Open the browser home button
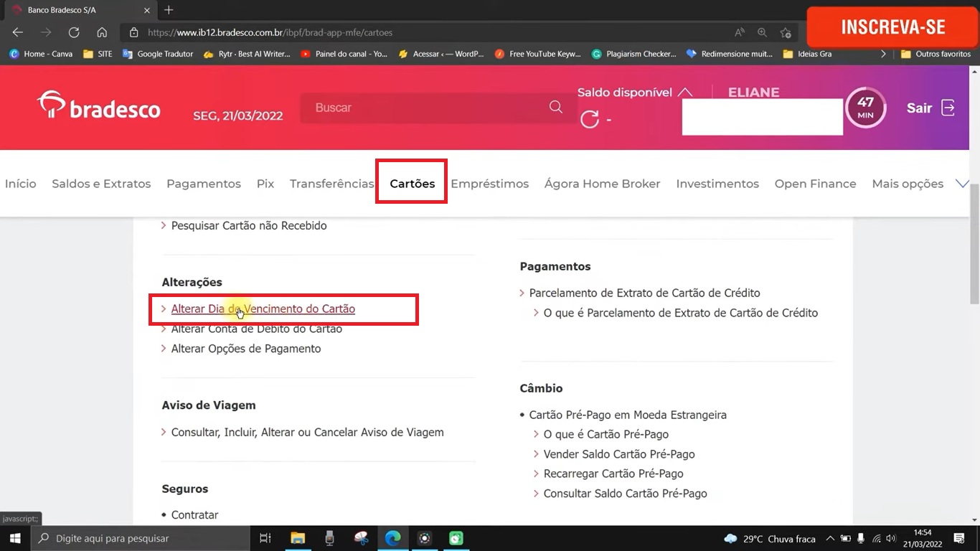Screen dimensions: 980x551 [102, 32]
